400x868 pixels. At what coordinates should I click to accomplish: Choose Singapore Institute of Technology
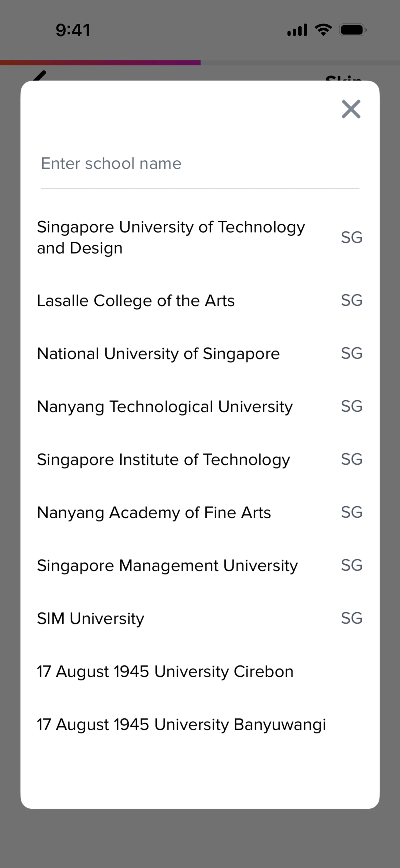click(200, 459)
